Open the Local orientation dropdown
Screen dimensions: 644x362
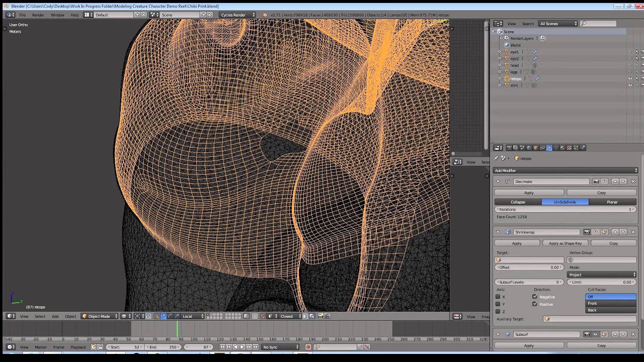coord(193,316)
